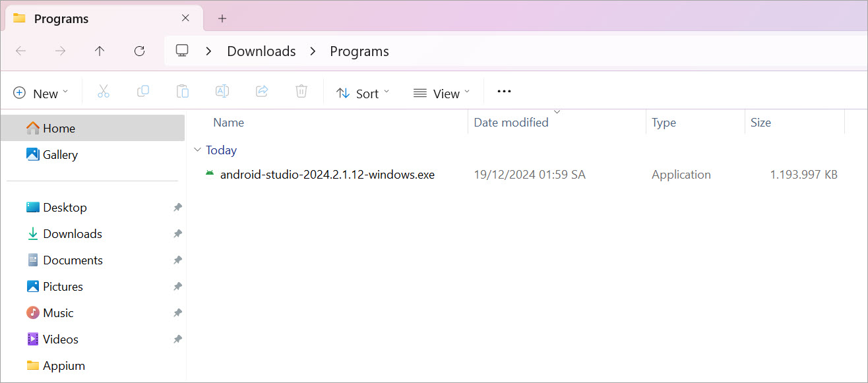The image size is (868, 383).
Task: Unpin Desktop using its pin icon
Action: coord(177,207)
